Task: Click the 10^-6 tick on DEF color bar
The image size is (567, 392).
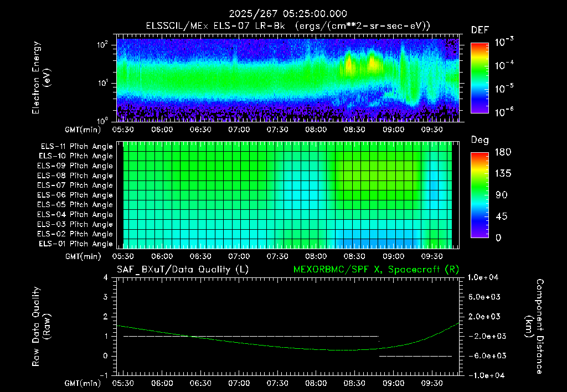Action: (504, 112)
